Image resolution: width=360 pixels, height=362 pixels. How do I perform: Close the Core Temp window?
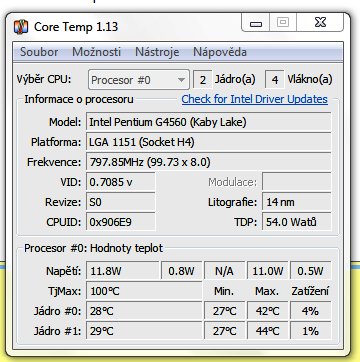[x=320, y=23]
